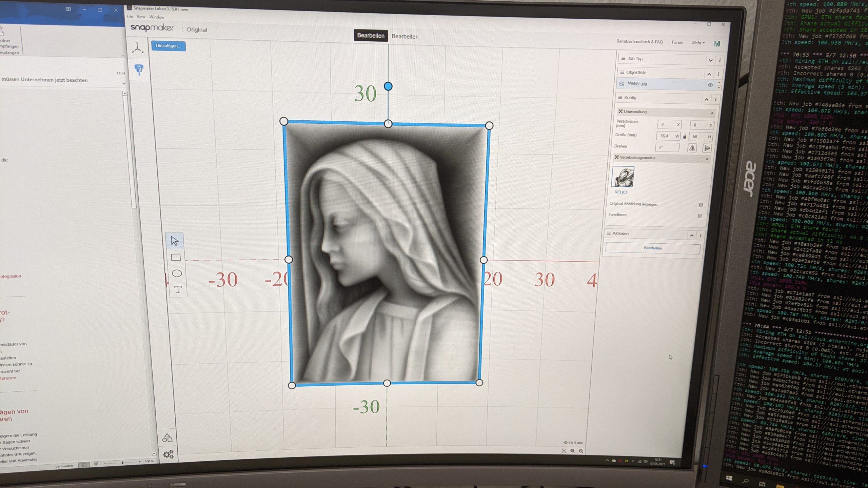Flip the image vertically
This screenshot has width=868, height=488.
tap(707, 148)
